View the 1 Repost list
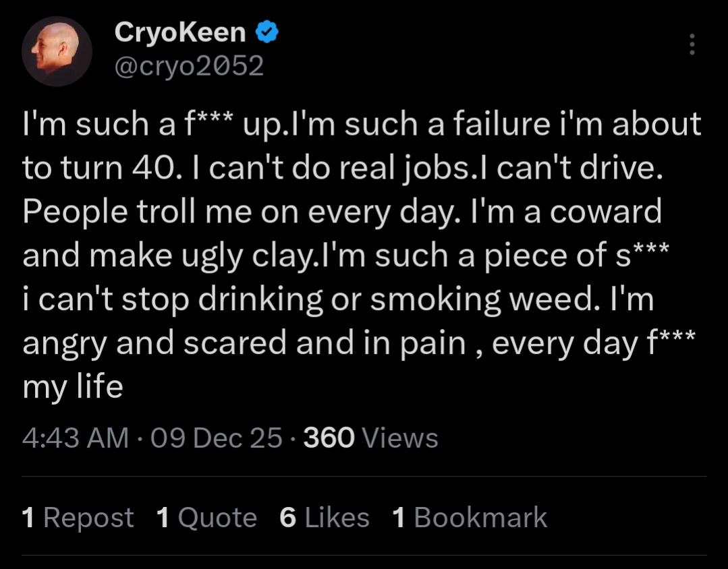The image size is (728, 569). tap(78, 517)
